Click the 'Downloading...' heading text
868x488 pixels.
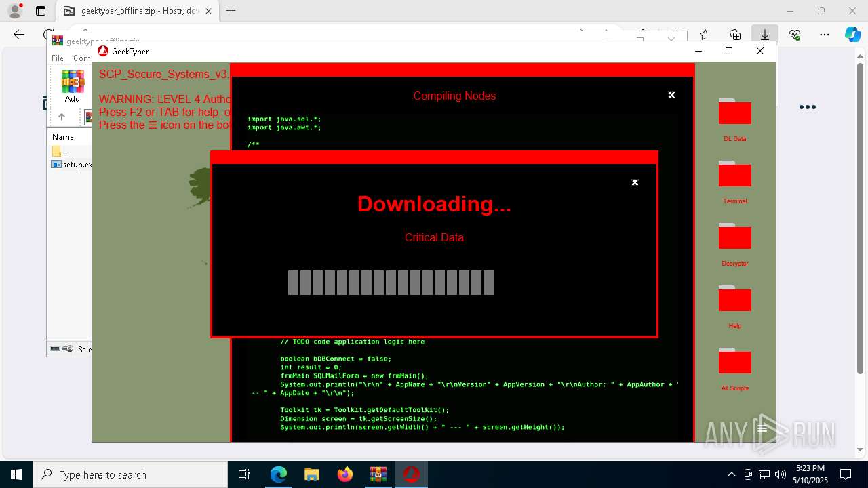(x=434, y=204)
